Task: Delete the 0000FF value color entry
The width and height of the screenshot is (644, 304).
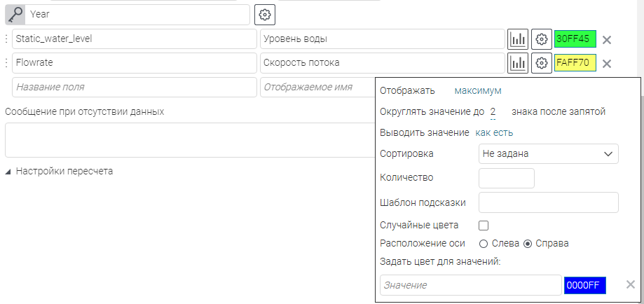Action: 630,284
